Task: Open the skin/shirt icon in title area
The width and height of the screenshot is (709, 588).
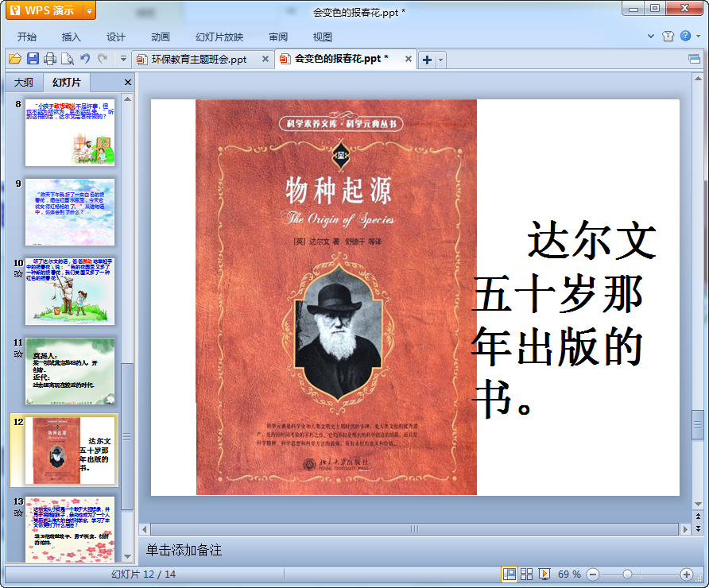Action: click(668, 37)
